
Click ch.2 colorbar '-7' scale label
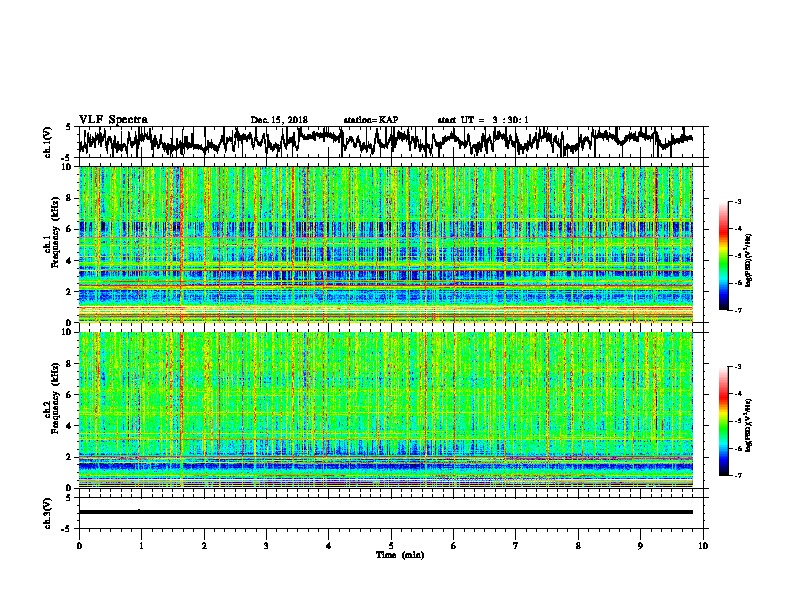click(737, 475)
